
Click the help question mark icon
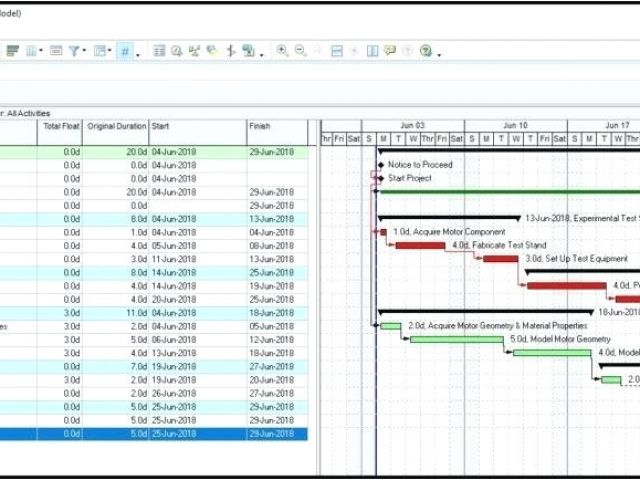(426, 51)
